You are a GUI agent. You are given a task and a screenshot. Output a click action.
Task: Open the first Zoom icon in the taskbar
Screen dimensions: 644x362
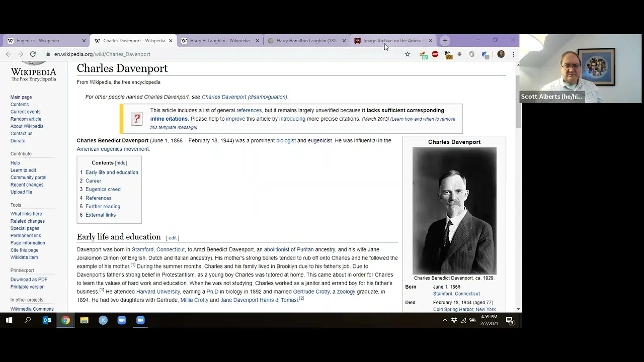click(122, 320)
